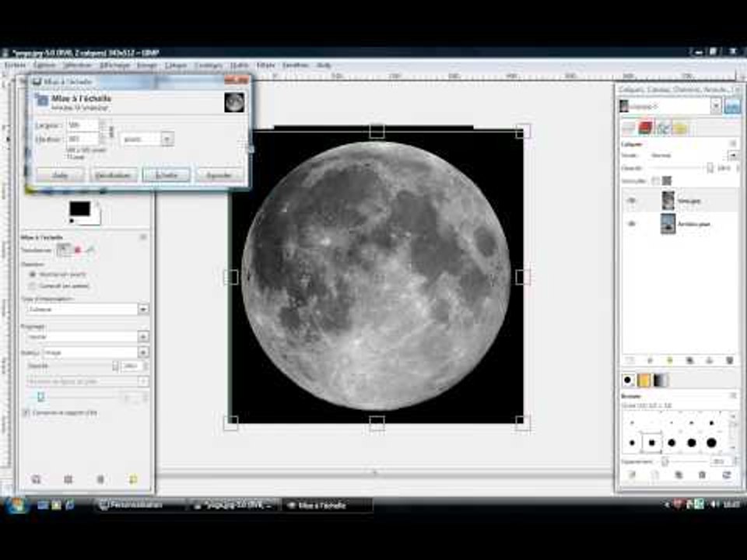Click the Hauteur input field
This screenshot has width=747, height=560.
coord(83,139)
